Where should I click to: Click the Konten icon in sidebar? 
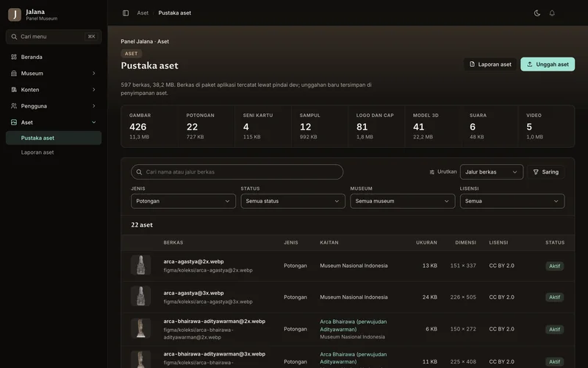coord(14,90)
